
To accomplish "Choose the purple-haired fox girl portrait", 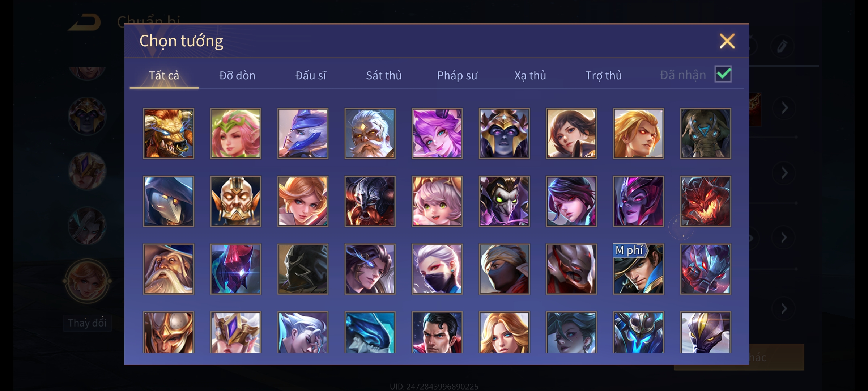I will click(437, 133).
